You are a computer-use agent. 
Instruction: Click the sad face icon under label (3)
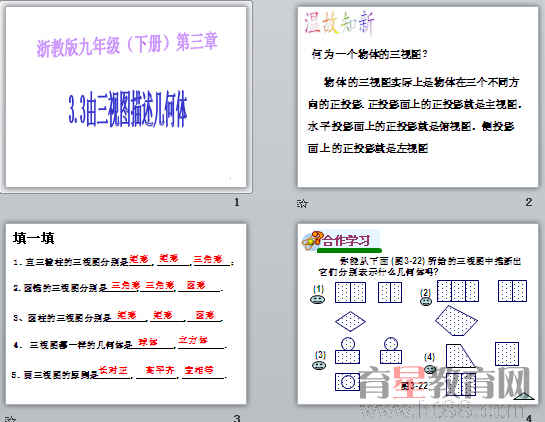coord(319,365)
